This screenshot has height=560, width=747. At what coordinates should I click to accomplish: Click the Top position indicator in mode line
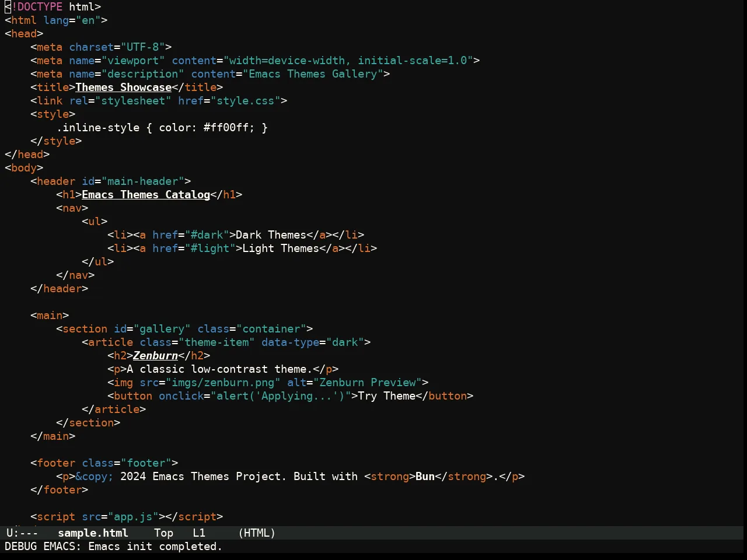coord(163,533)
